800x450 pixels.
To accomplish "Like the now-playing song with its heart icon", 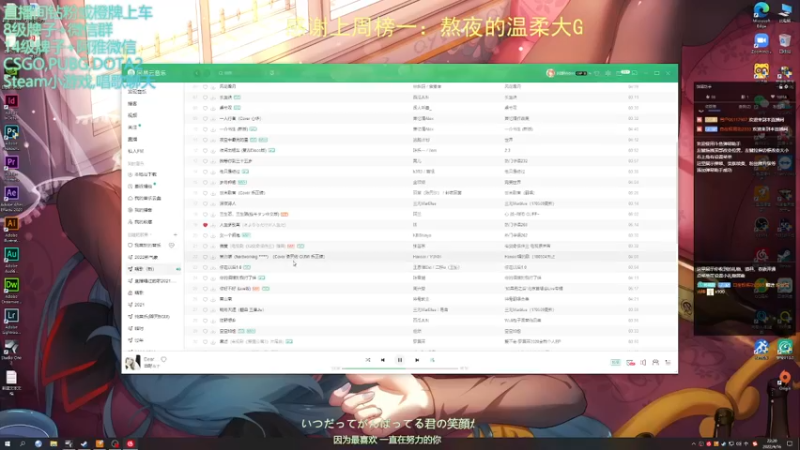I will [164, 359].
